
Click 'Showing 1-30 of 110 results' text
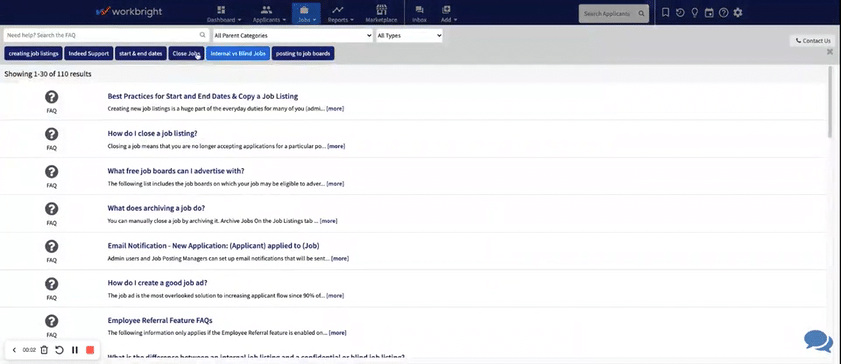tap(48, 74)
